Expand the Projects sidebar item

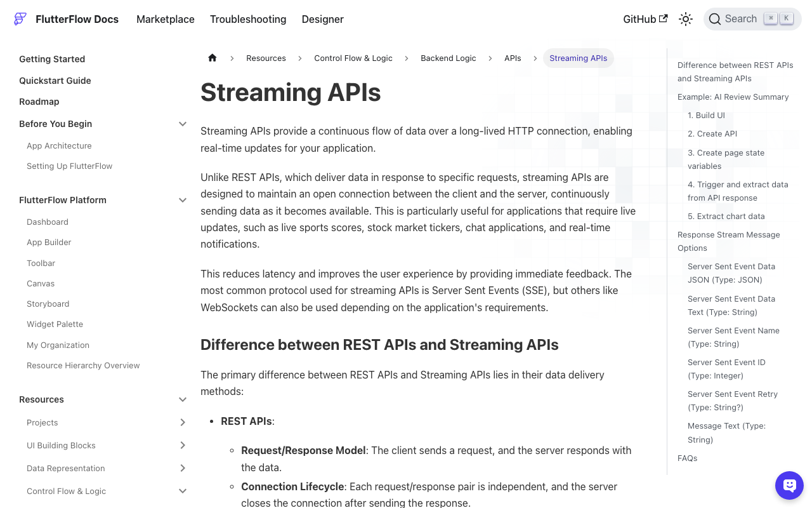[x=183, y=422]
